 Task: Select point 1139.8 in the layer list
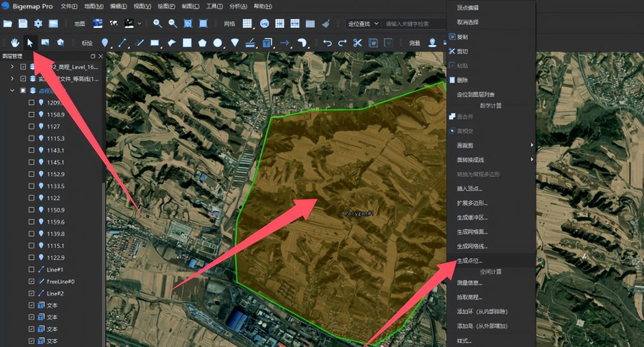point(55,234)
